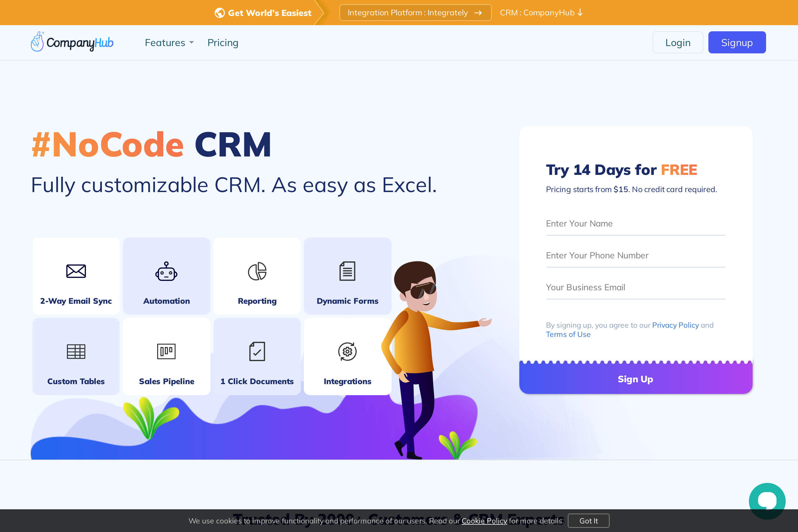This screenshot has width=798, height=532.
Task: Open the chat bubble widget
Action: 767,501
